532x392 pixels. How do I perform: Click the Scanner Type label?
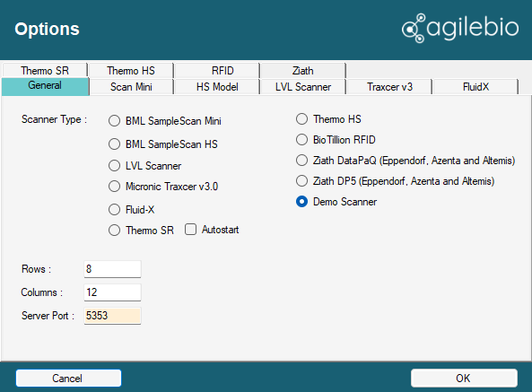point(55,119)
